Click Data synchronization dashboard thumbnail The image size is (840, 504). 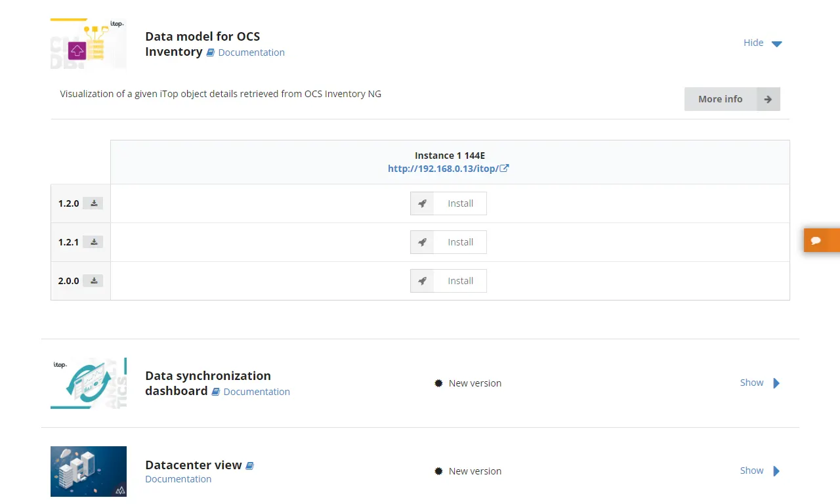coord(89,383)
